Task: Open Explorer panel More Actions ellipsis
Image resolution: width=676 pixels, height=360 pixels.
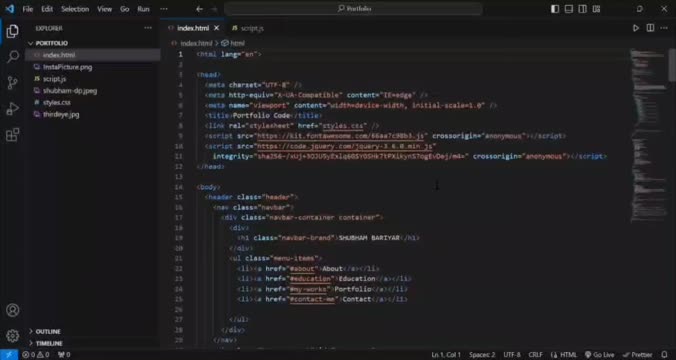Action: pos(148,28)
